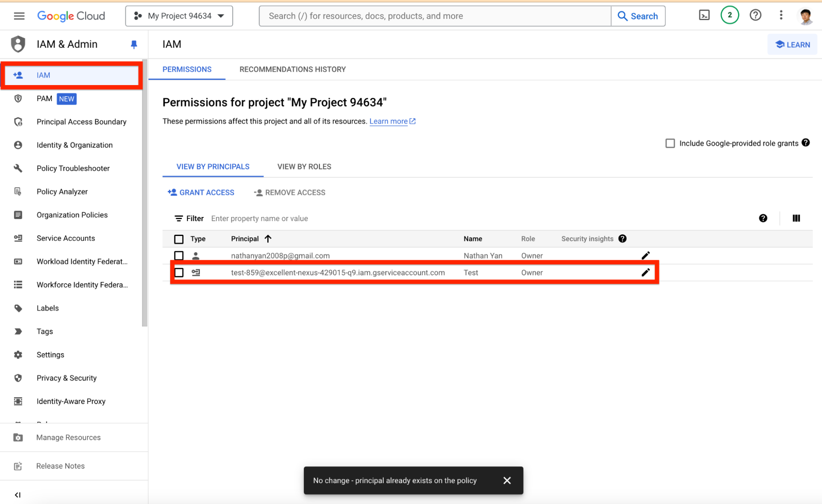Open the My Project 94634 project picker
Viewport: 822px width, 504px height.
[179, 16]
